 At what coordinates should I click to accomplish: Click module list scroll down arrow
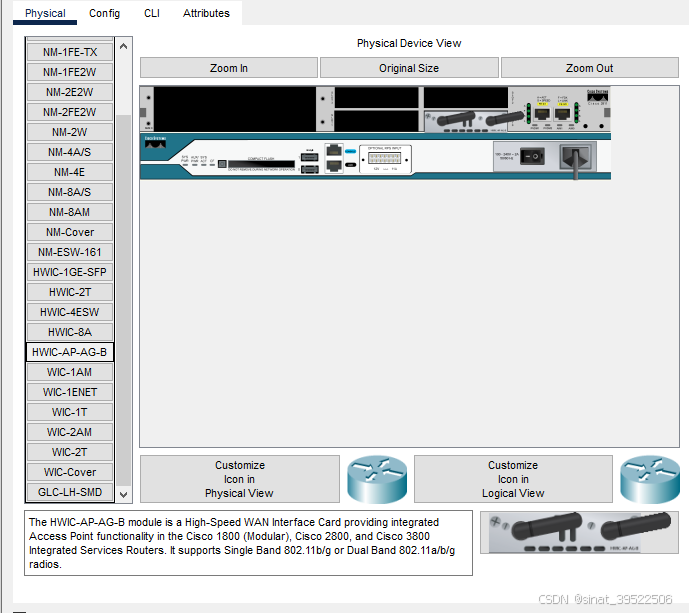(123, 494)
